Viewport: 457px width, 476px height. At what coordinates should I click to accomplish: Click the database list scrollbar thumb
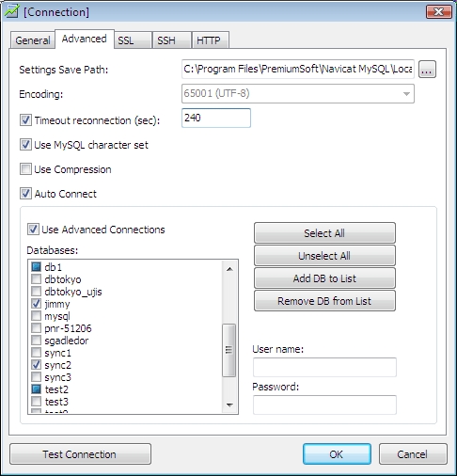[229, 350]
